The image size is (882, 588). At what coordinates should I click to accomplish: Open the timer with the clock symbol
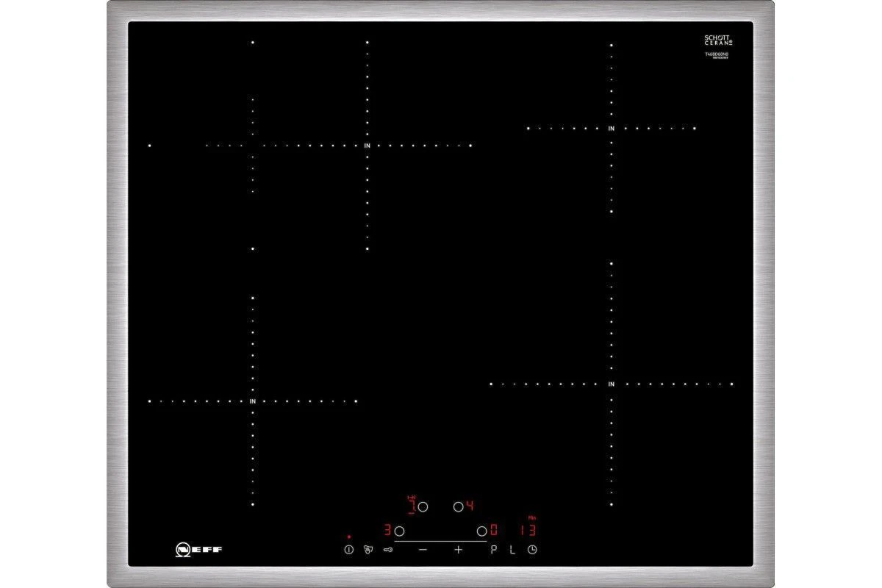[x=531, y=549]
